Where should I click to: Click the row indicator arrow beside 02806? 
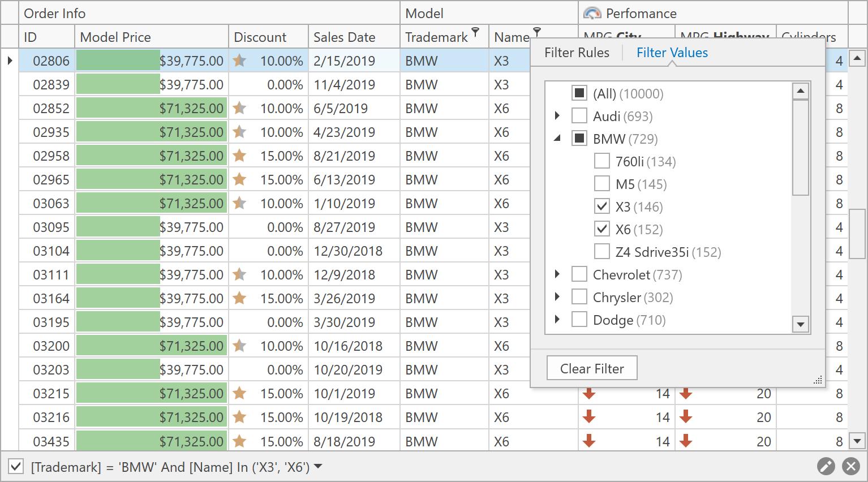(x=10, y=61)
